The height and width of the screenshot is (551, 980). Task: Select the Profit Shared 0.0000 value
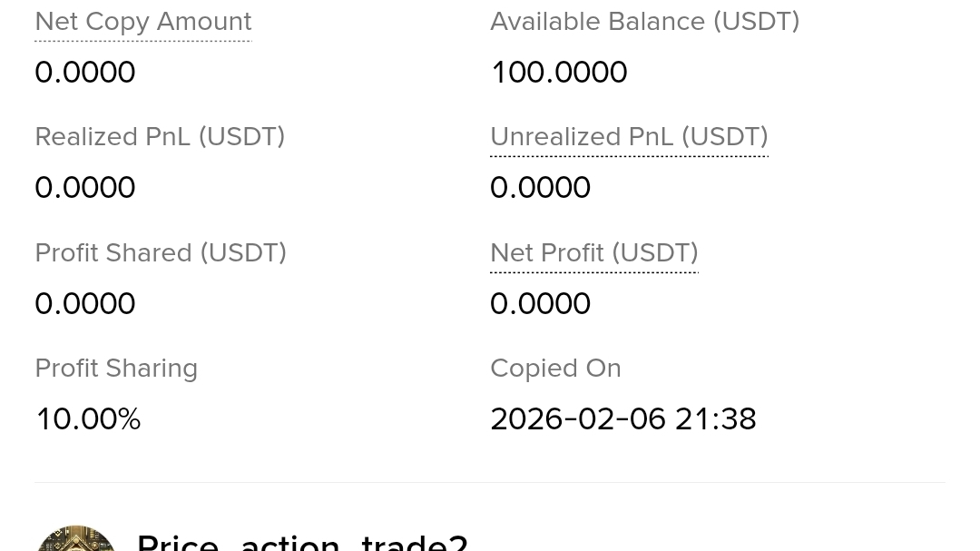coord(84,304)
